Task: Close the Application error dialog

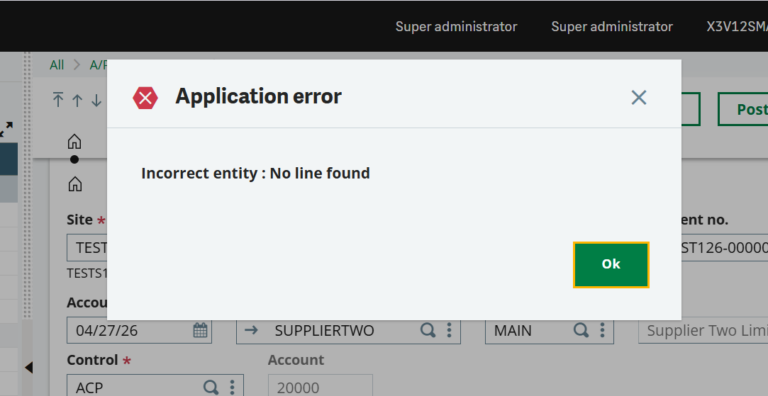Action: coord(639,98)
